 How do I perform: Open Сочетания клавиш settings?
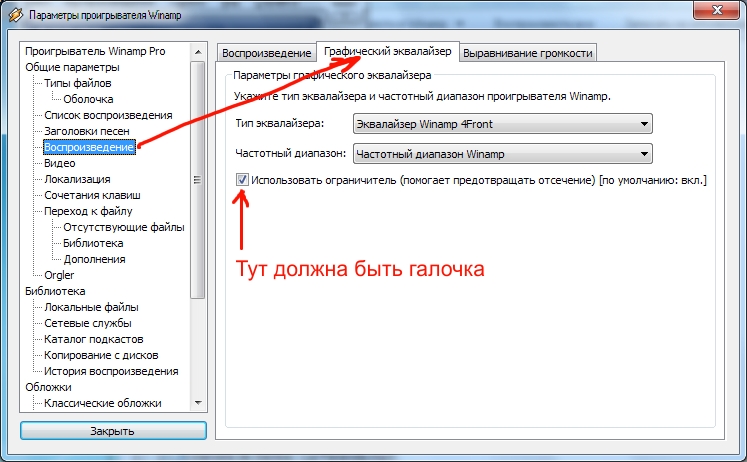[92, 195]
